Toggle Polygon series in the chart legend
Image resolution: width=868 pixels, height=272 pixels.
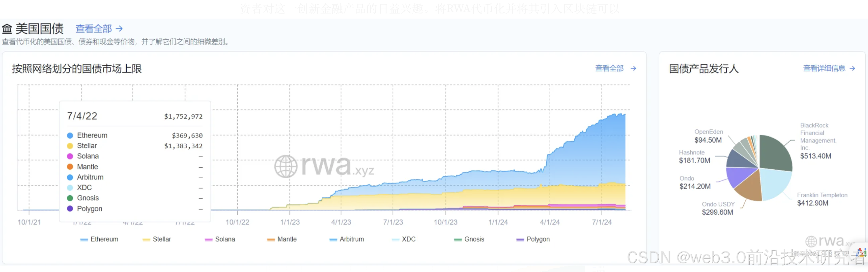(x=533, y=239)
